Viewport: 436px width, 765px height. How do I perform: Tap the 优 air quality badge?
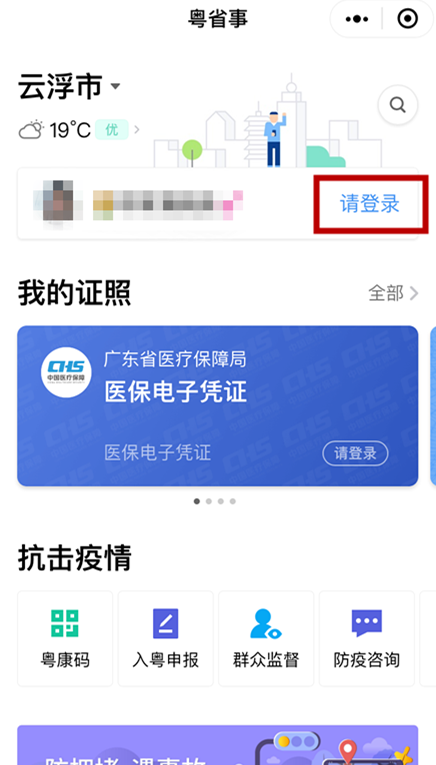pos(112,130)
